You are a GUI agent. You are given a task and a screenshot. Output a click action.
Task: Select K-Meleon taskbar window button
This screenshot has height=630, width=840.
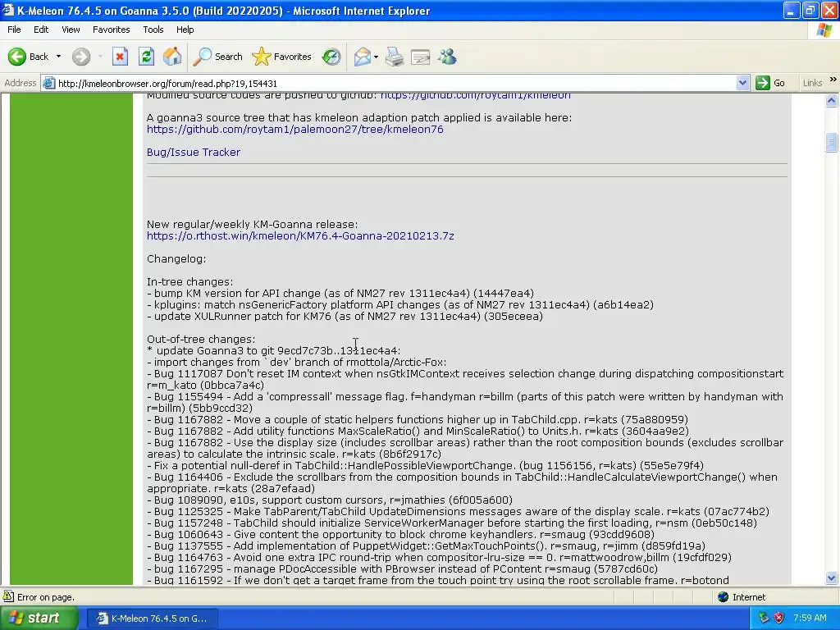153,619
